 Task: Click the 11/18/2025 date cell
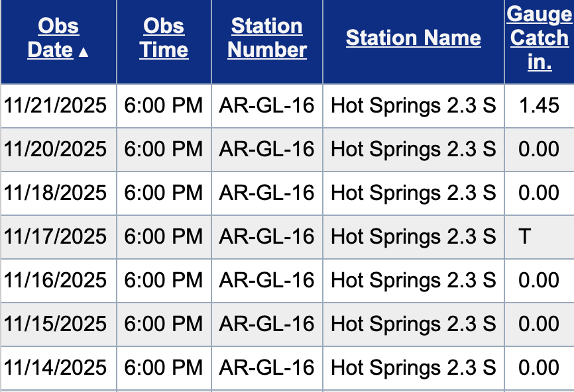pos(56,193)
